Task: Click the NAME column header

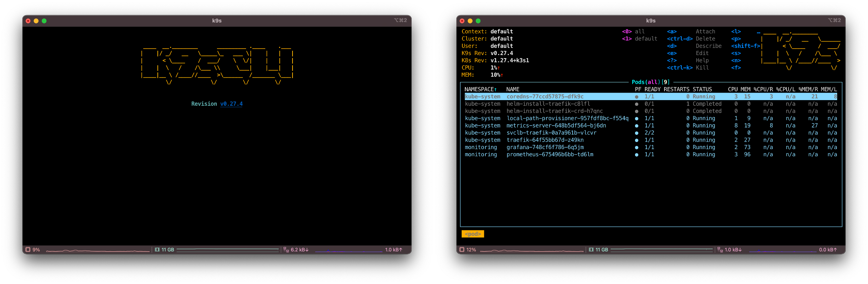Action: (513, 89)
